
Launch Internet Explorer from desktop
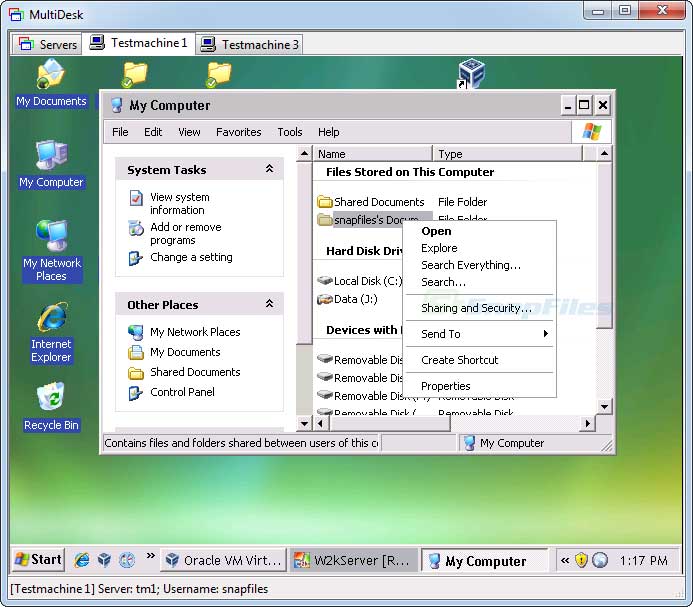tap(51, 332)
